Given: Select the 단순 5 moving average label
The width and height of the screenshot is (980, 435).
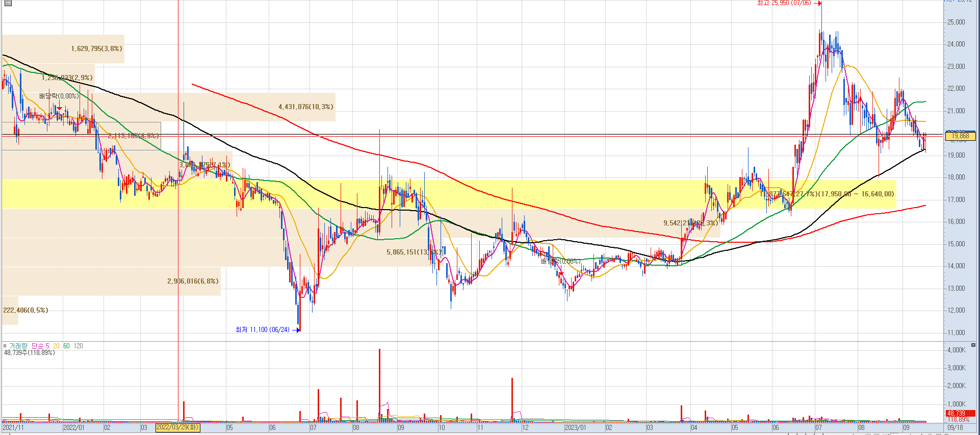Looking at the screenshot, I should (40, 346).
